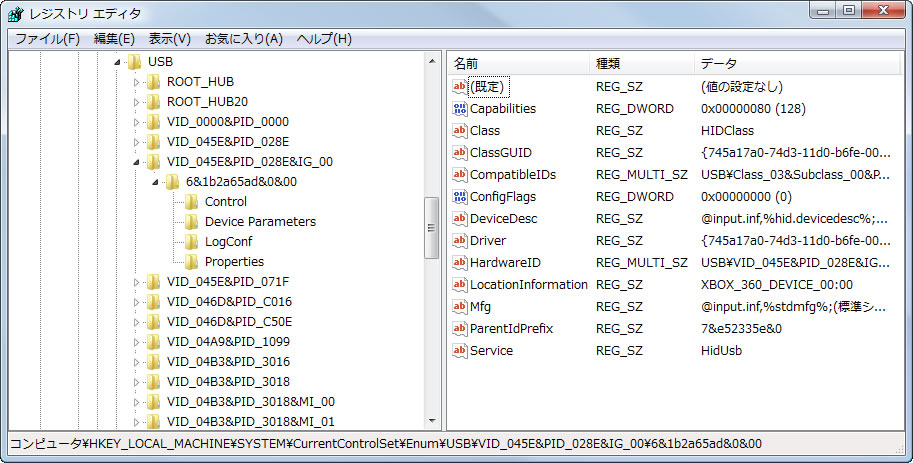Click the Control folder icon
This screenshot has height=463, width=913.
click(192, 202)
